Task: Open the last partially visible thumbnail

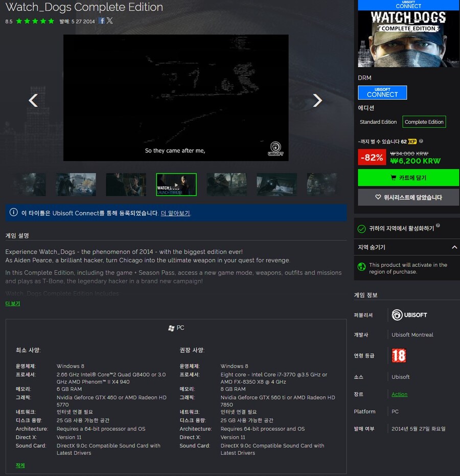Action: tap(321, 185)
